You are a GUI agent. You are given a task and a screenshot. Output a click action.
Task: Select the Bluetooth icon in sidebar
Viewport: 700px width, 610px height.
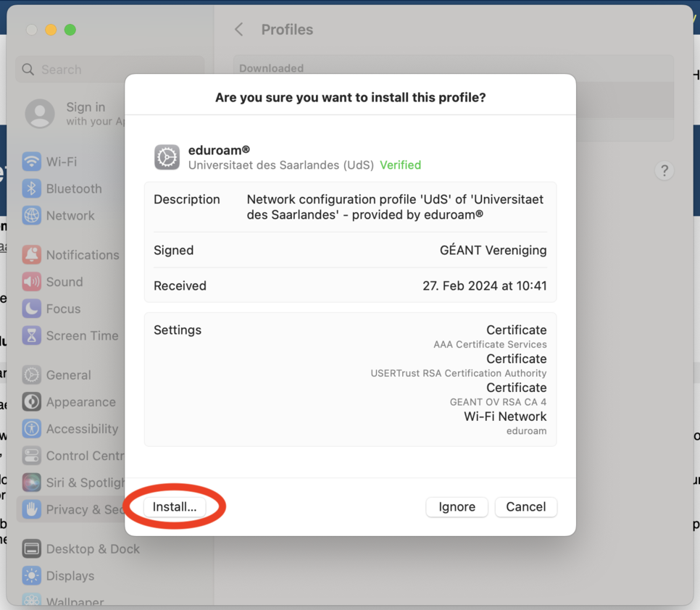pos(32,188)
